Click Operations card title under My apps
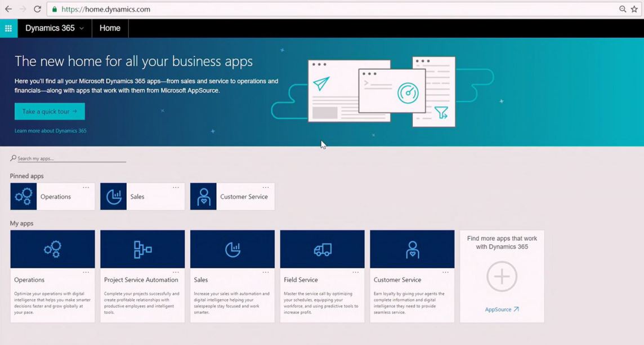Viewport: 644px width, 345px height. tap(29, 280)
